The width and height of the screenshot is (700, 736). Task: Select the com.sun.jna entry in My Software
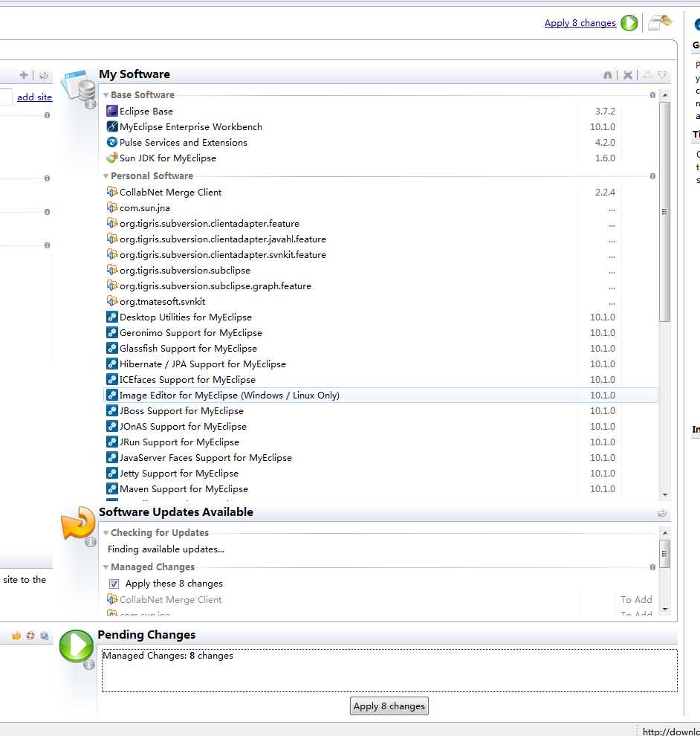click(x=144, y=208)
